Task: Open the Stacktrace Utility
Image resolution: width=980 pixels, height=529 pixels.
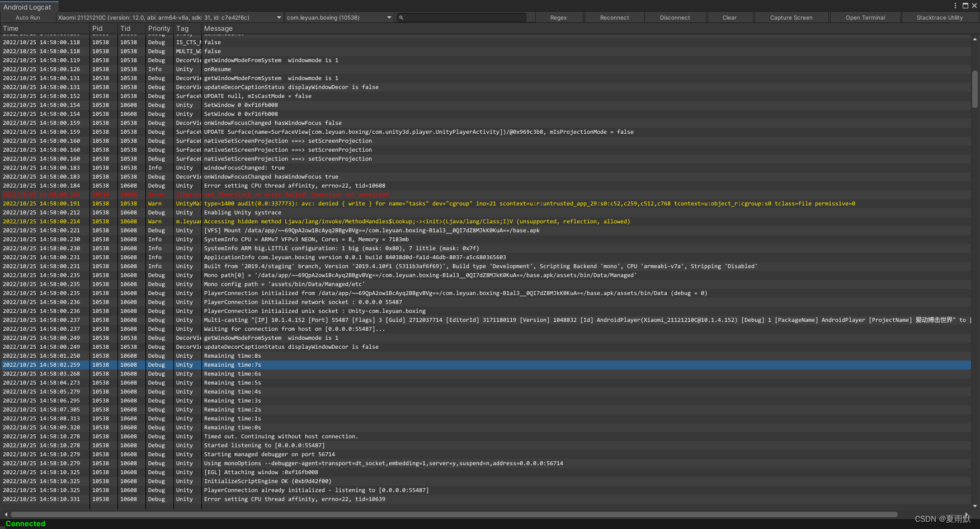Action: tap(940, 18)
